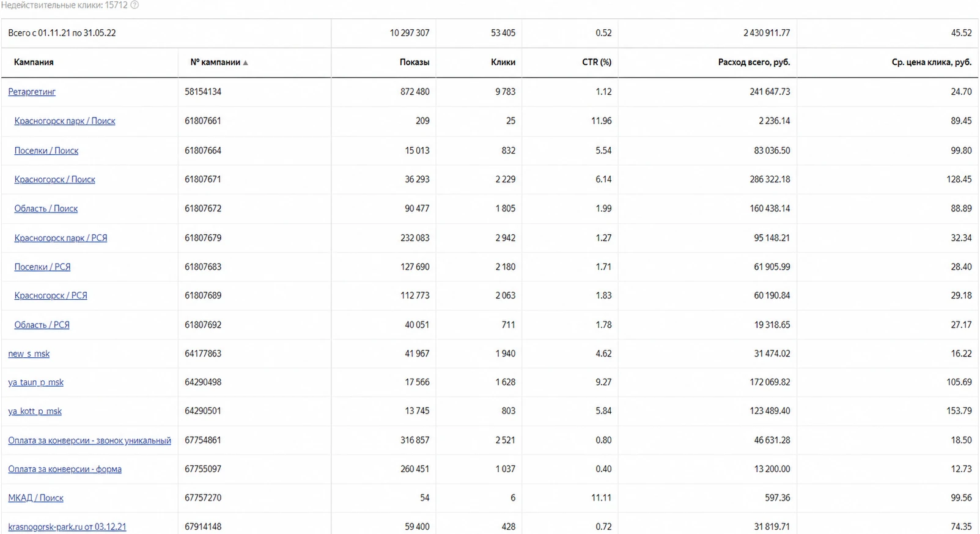Viewport: 980px width, 534px height.
Task: Sort by Кампания column header
Action: point(34,62)
